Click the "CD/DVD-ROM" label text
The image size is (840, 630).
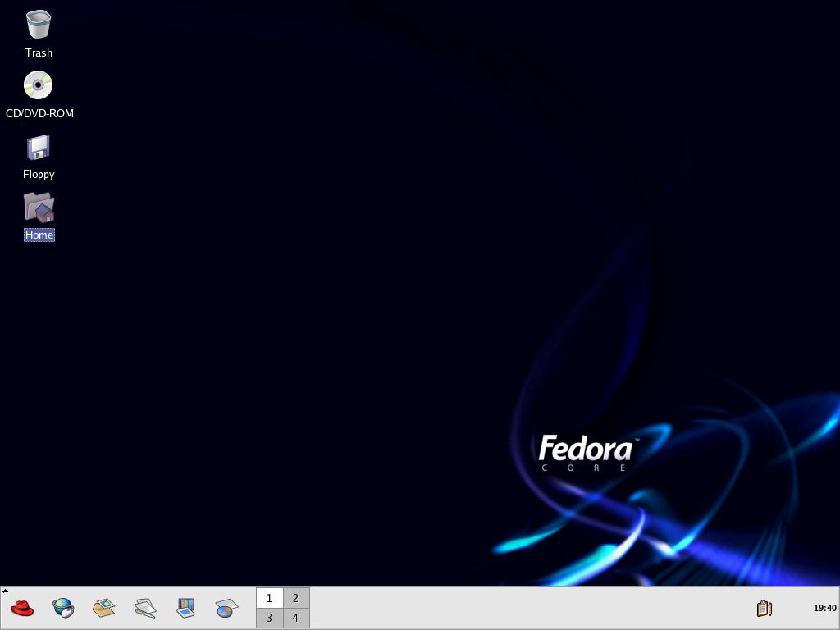pos(39,113)
